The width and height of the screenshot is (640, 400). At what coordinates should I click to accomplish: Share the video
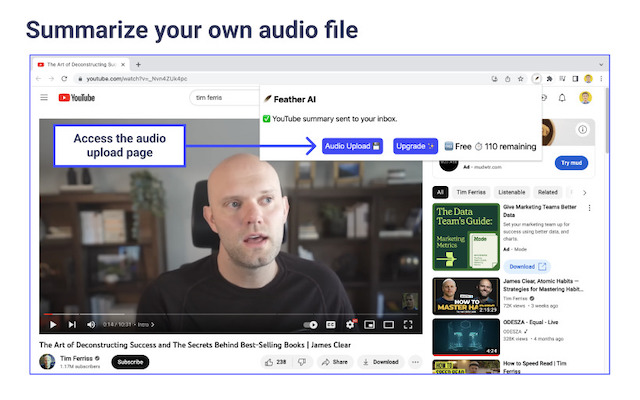[x=335, y=362]
